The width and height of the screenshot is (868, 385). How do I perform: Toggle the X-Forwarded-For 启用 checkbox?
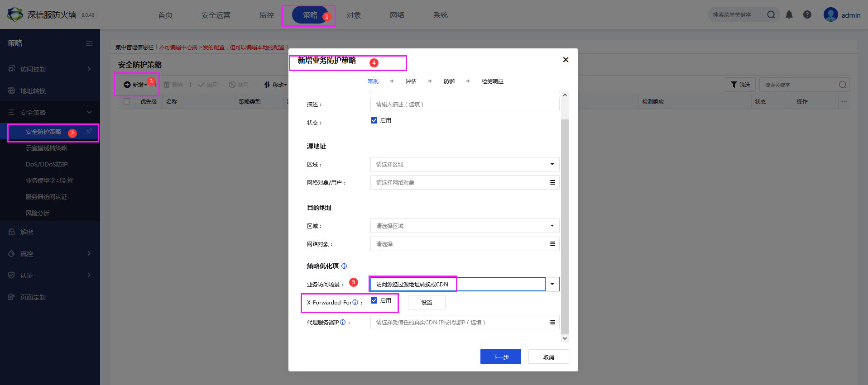(374, 300)
